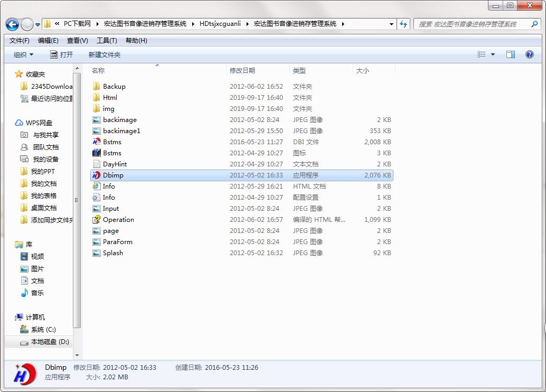Click the 新建文件夹 button

pyautogui.click(x=104, y=54)
